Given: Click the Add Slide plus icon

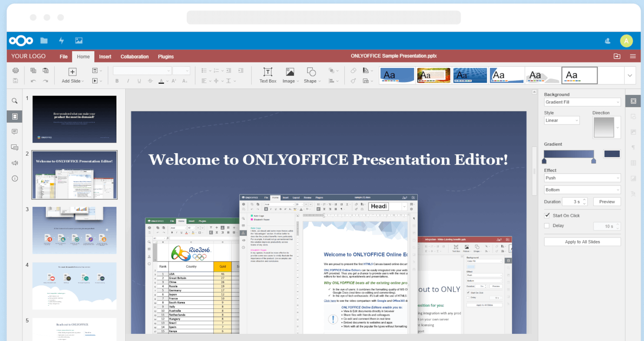Looking at the screenshot, I should [x=72, y=72].
